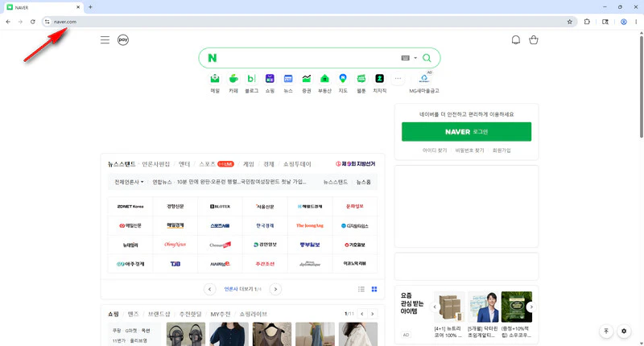The height and width of the screenshot is (346, 644).
Task: Open the sandals shopping thumbnail
Action: click(x=186, y=334)
